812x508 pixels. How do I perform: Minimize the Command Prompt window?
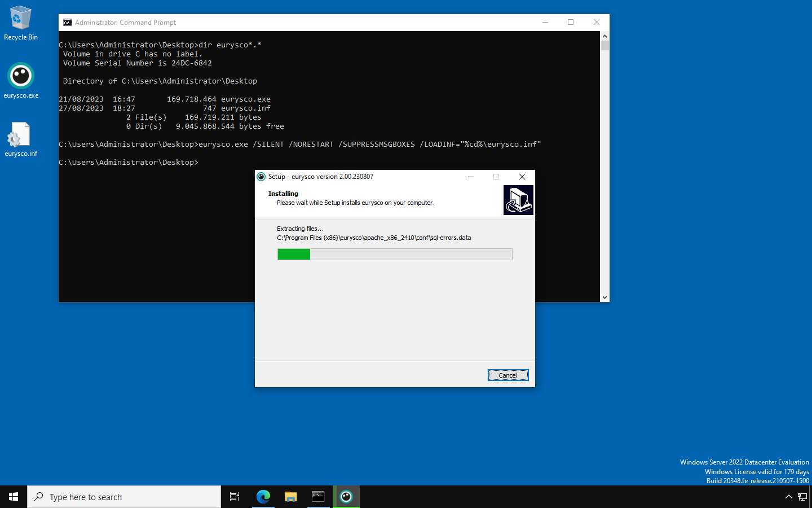click(545, 23)
